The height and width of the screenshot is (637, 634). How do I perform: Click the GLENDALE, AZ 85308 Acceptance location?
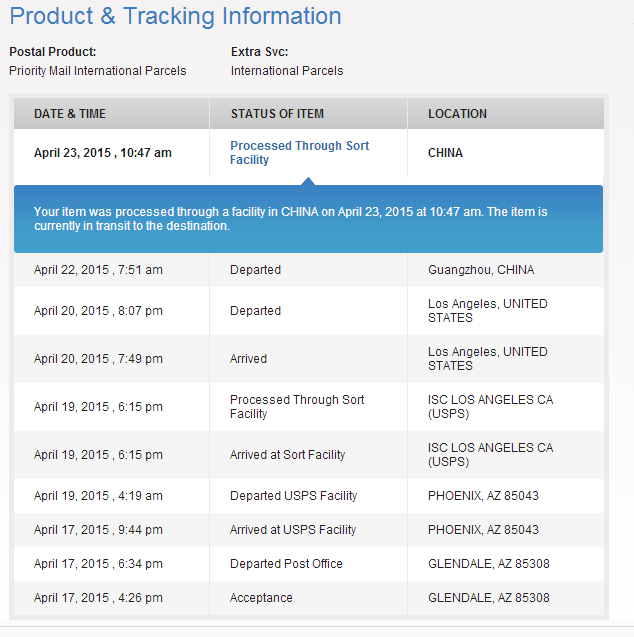point(489,598)
